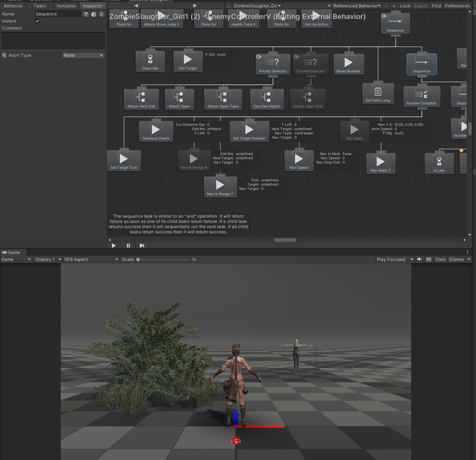Select the Set Target Turn node

pyautogui.click(x=124, y=161)
